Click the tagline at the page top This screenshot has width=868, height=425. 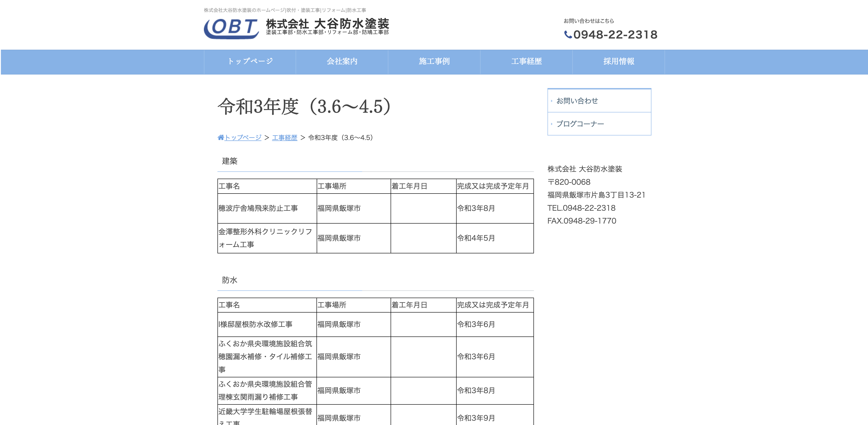(x=285, y=10)
